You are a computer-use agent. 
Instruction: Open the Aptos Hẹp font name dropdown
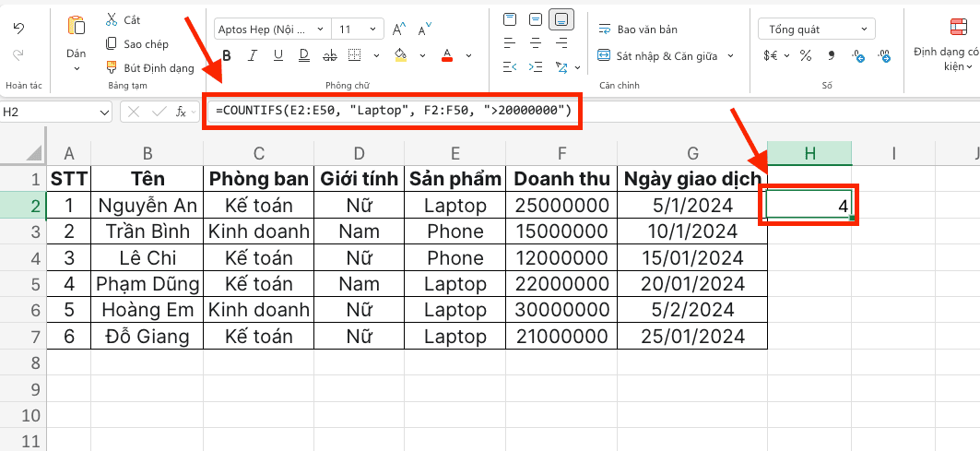pos(320,29)
